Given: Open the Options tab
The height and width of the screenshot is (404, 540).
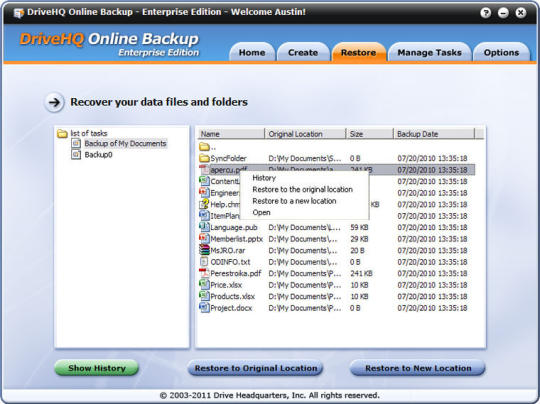Looking at the screenshot, I should click(x=501, y=52).
